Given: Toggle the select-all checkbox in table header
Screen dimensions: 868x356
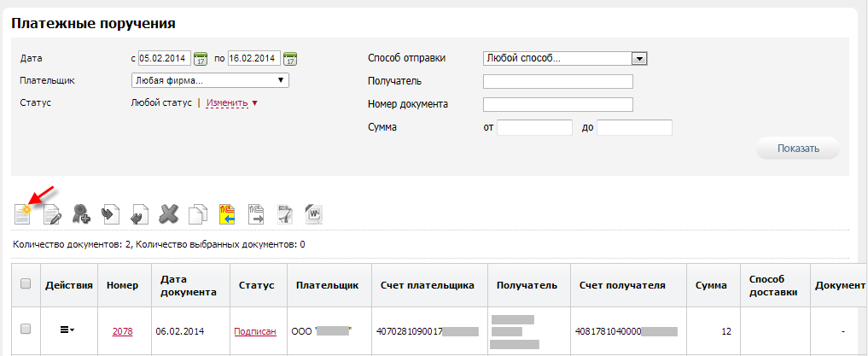Looking at the screenshot, I should pos(25,284).
